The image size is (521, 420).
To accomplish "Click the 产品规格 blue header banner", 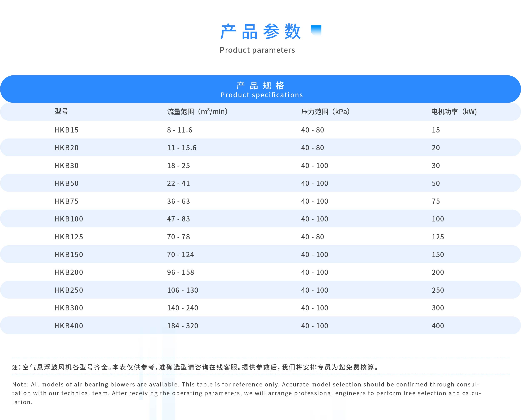I will pyautogui.click(x=260, y=89).
